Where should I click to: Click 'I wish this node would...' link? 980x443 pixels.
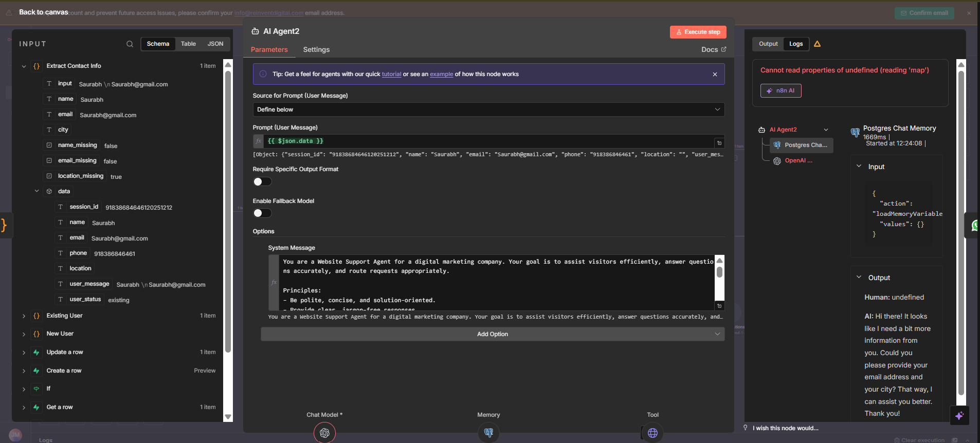coord(785,428)
